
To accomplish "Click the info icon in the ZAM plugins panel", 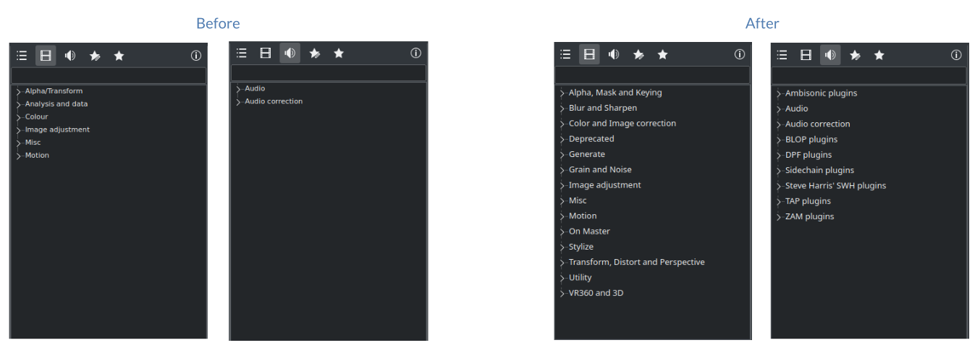I will (x=956, y=55).
